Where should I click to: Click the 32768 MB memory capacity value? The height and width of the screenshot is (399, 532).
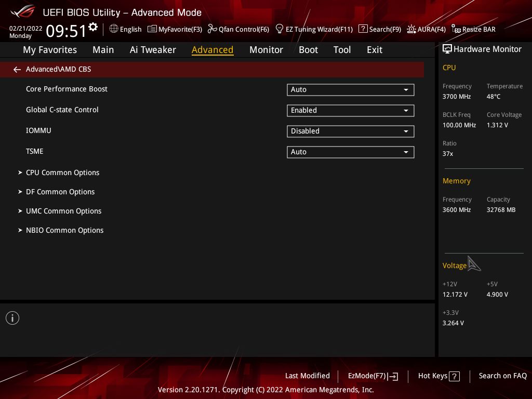[501, 210]
